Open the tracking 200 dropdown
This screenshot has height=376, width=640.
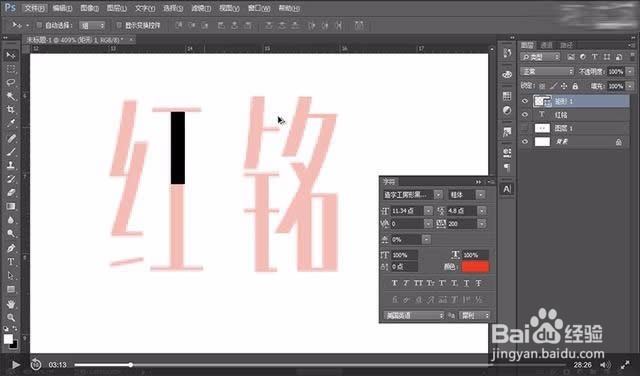pos(482,224)
